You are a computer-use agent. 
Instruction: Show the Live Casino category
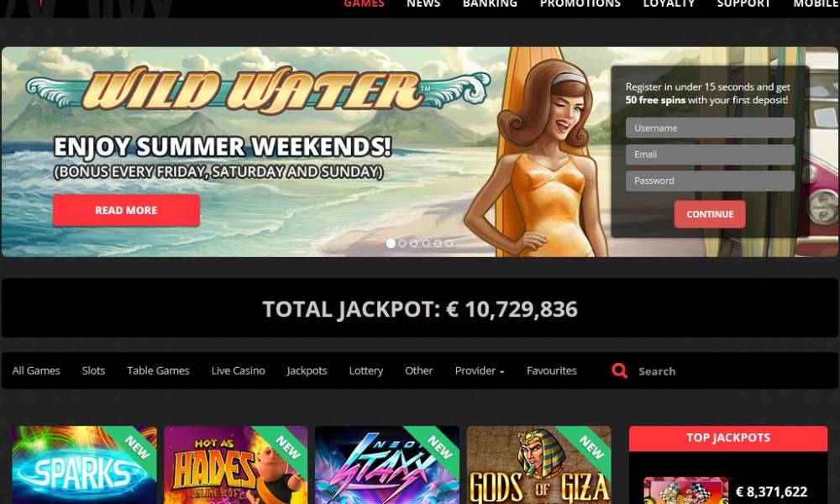point(239,370)
